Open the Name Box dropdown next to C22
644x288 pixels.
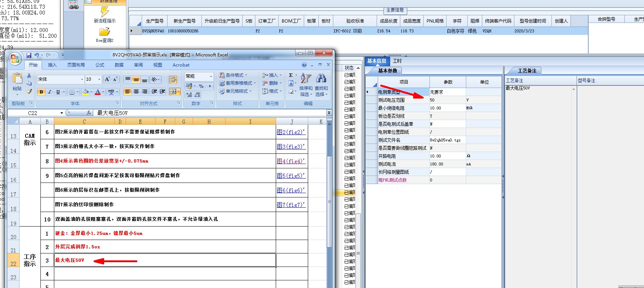62,113
